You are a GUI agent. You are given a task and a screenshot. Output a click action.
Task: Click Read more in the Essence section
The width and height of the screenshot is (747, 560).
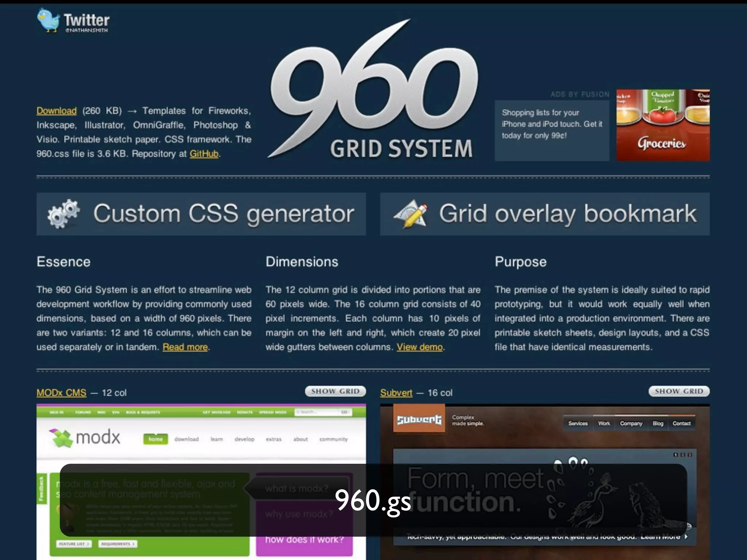point(185,347)
